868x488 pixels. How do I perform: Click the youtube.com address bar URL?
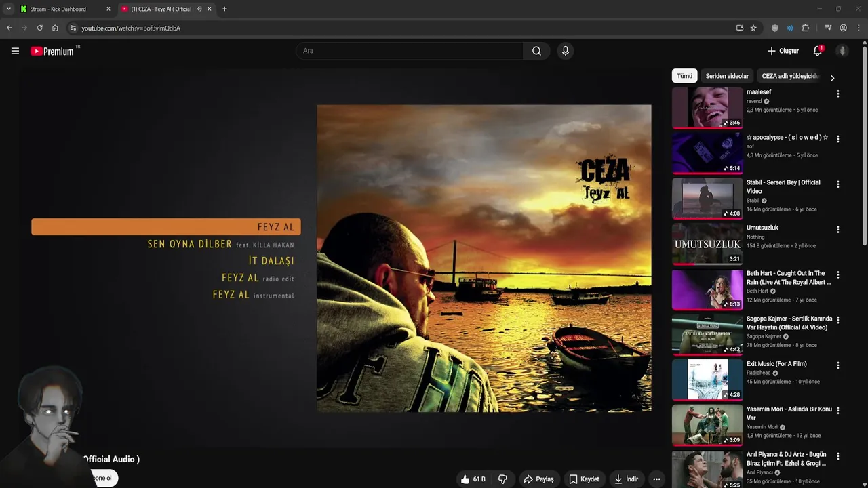tap(131, 28)
